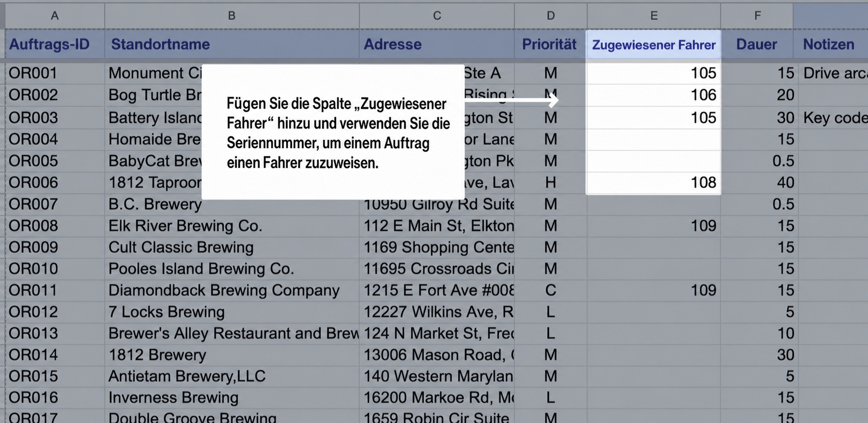Select column D header

click(551, 16)
